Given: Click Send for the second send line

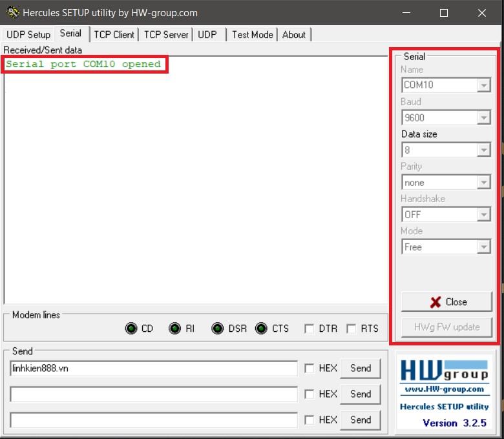Looking at the screenshot, I should click(361, 394).
